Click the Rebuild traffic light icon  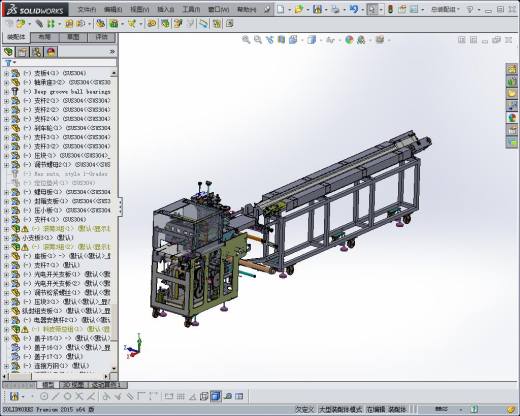click(x=390, y=9)
